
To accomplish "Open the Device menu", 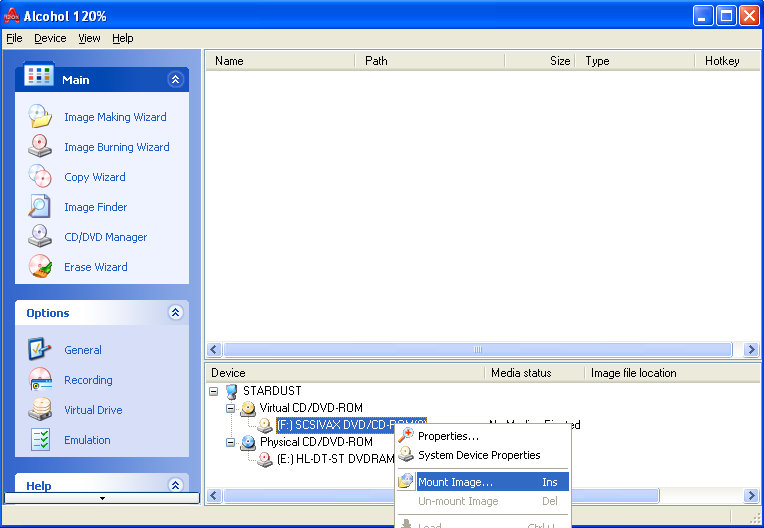I will coord(50,38).
